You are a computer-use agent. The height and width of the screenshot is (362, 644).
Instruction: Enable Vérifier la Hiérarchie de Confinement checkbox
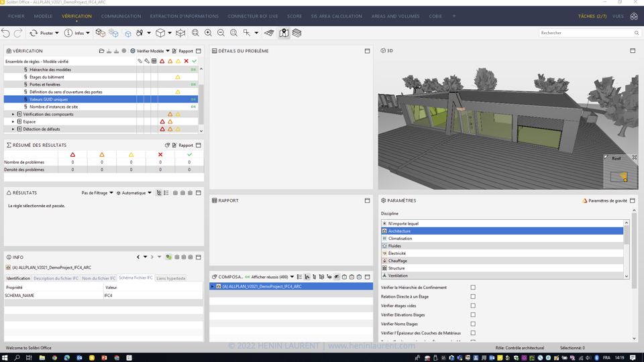coord(473,288)
